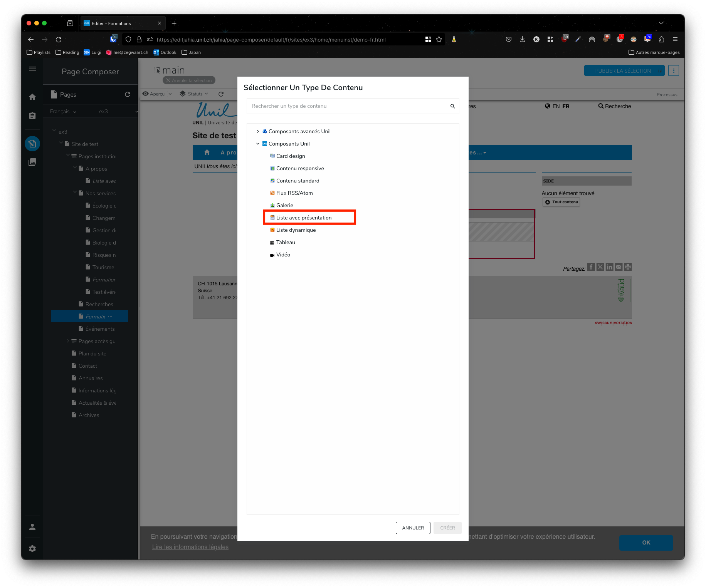This screenshot has width=706, height=588.
Task: Open the media library icon in sidebar
Action: click(x=32, y=162)
